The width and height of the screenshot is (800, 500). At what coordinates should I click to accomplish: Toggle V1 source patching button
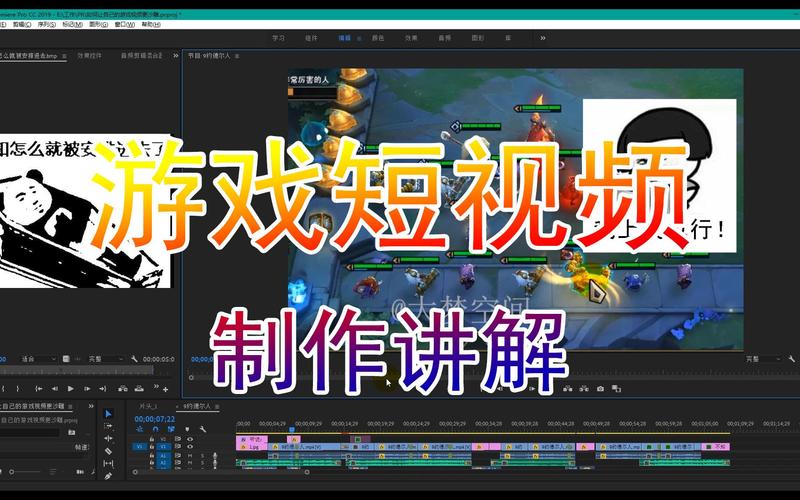point(140,447)
